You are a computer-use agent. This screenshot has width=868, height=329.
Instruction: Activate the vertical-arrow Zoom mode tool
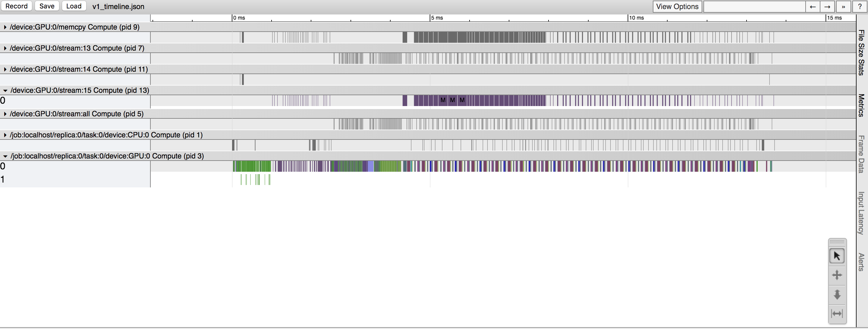[837, 294]
